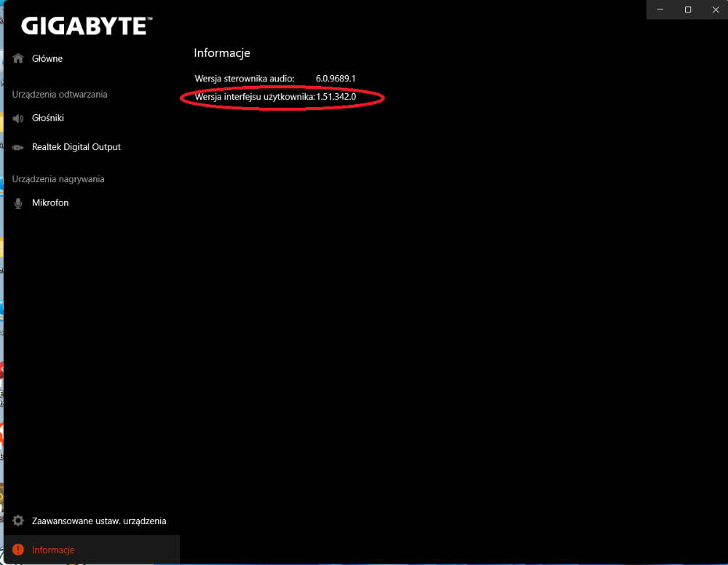Click the Urządzenia nagrywania section header
Viewport: 728px width, 565px height.
[x=58, y=178]
